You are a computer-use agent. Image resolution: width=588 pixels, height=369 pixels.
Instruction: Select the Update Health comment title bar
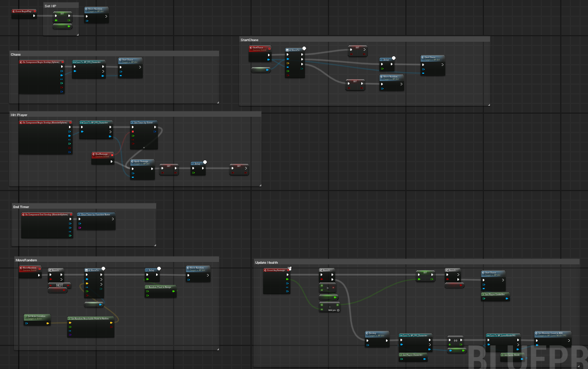click(417, 263)
